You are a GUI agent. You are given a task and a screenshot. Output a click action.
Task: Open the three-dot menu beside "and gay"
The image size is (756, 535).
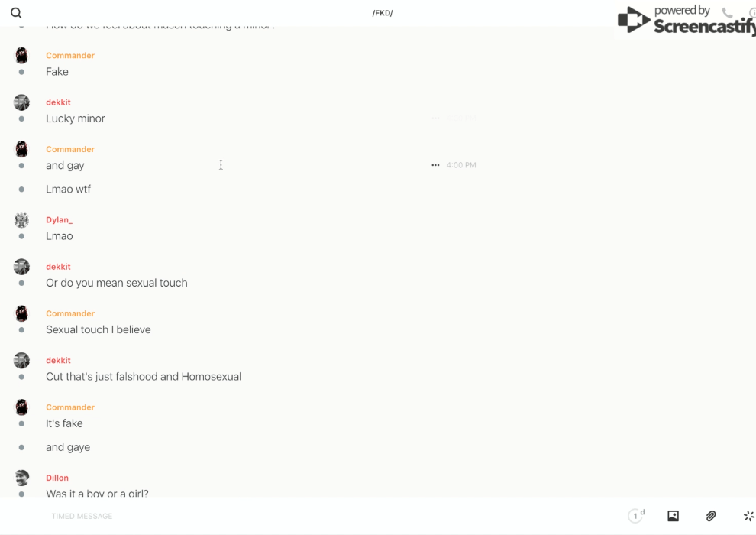tap(435, 165)
